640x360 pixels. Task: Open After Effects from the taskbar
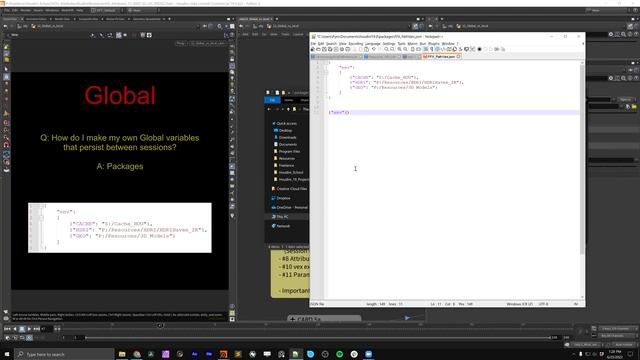[x=194, y=354]
